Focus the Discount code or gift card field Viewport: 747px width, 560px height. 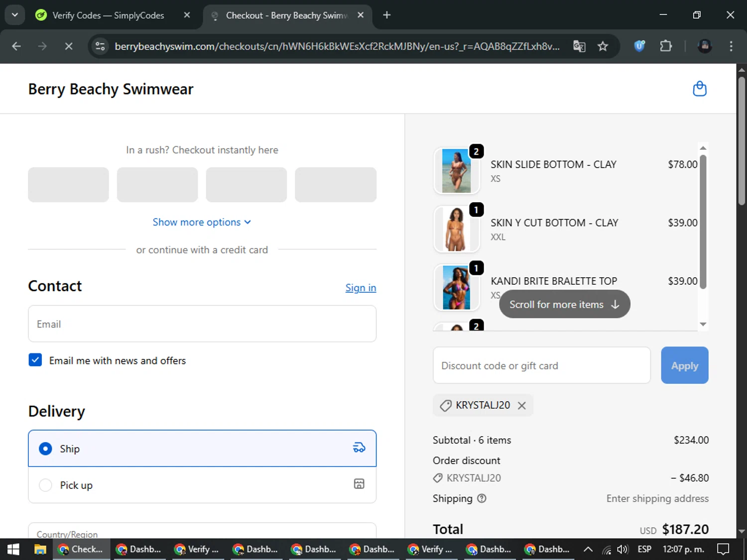[x=542, y=365]
